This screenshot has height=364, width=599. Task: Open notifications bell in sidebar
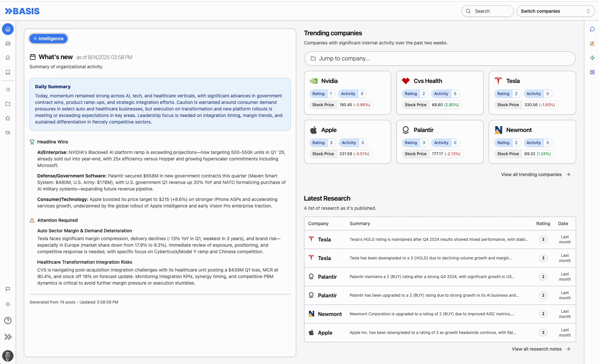[8, 58]
